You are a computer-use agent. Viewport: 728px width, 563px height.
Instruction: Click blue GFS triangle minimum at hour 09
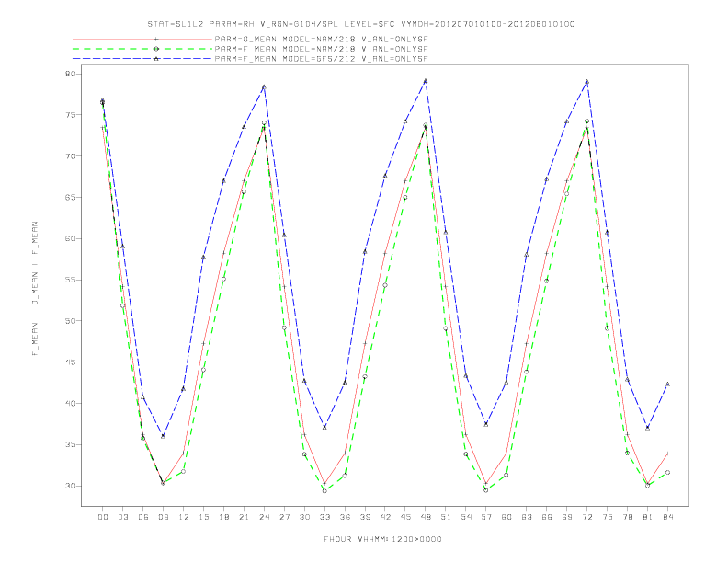tap(163, 436)
